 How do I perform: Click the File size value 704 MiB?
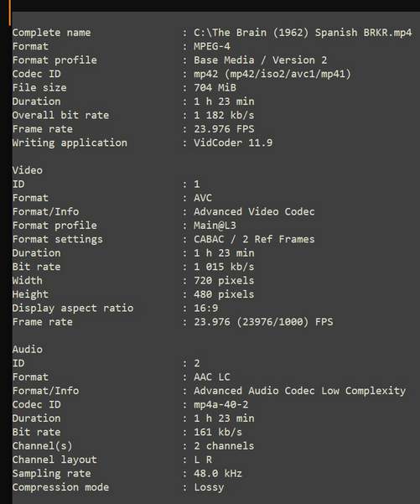coord(215,88)
